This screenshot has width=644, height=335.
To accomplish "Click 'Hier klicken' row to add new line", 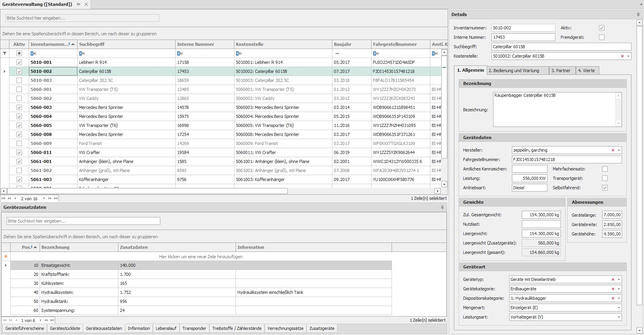I will 201,257.
